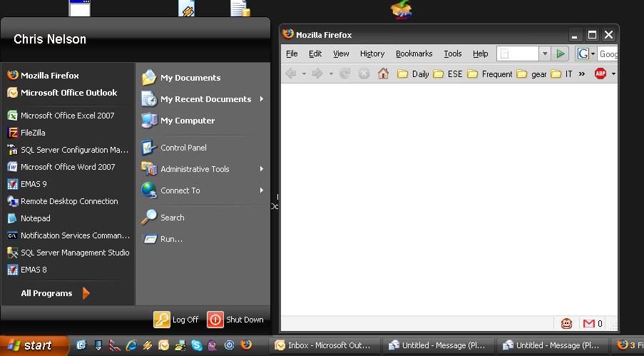The height and width of the screenshot is (356, 644).
Task: Click the Firefox Forward arrow button
Action: point(317,73)
